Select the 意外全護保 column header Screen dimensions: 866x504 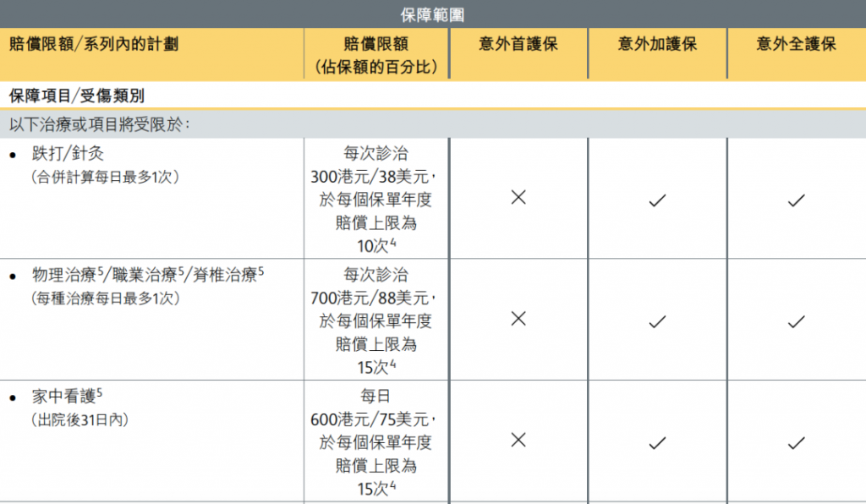(x=797, y=44)
